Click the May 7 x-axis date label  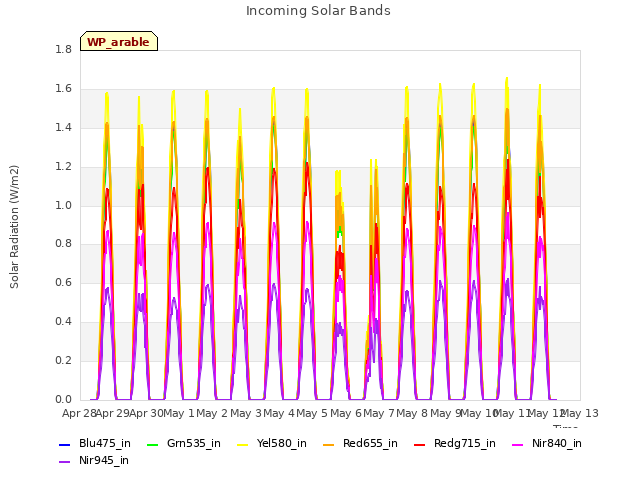click(379, 414)
